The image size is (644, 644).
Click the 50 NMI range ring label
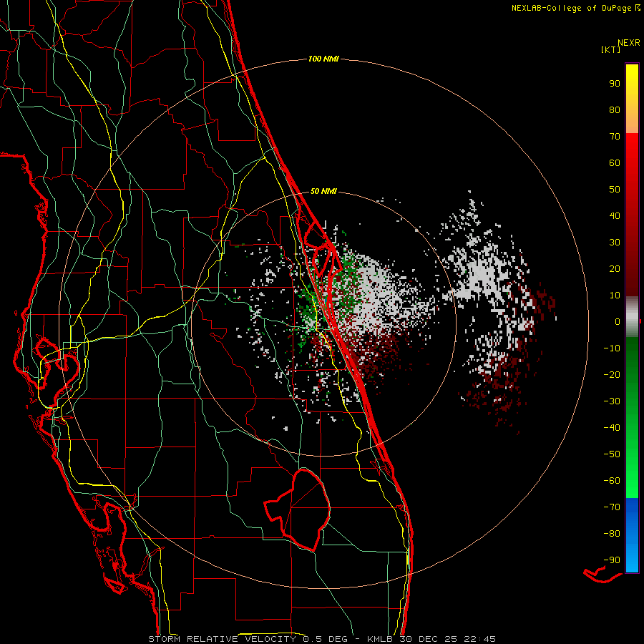point(323,191)
